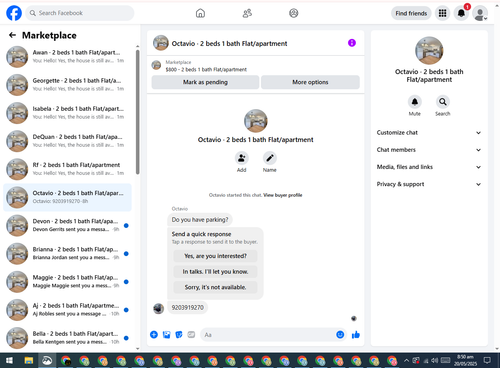This screenshot has width=500, height=368.
Task: Open the Bella unread conversation
Action: click(68, 338)
